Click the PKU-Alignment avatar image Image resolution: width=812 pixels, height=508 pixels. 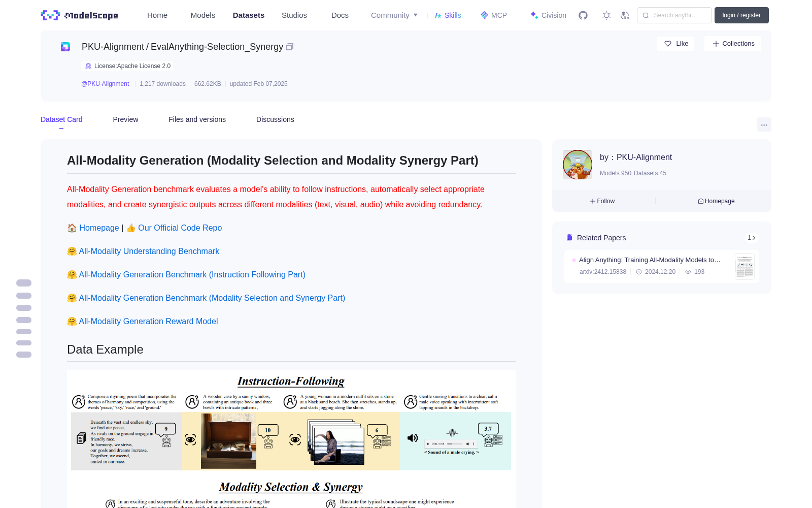(578, 165)
